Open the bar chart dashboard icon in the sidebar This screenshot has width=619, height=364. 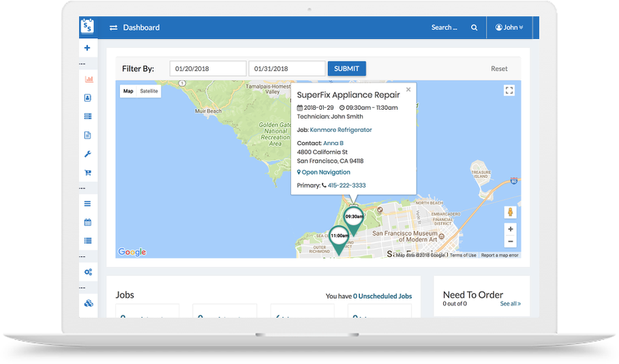(89, 79)
